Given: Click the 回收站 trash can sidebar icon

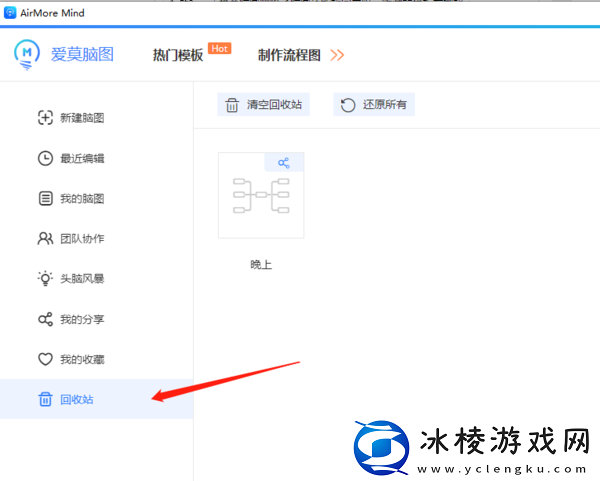Looking at the screenshot, I should coord(45,399).
